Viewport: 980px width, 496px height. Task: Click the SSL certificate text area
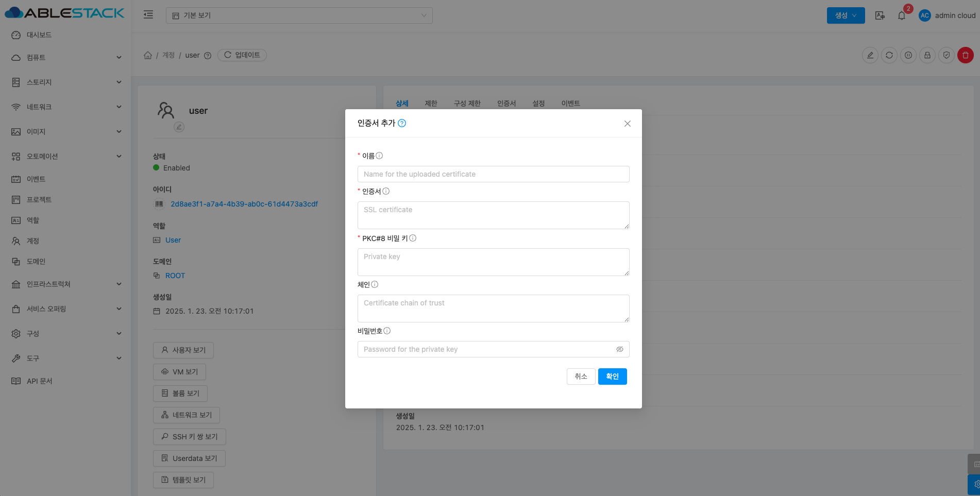[x=493, y=215]
